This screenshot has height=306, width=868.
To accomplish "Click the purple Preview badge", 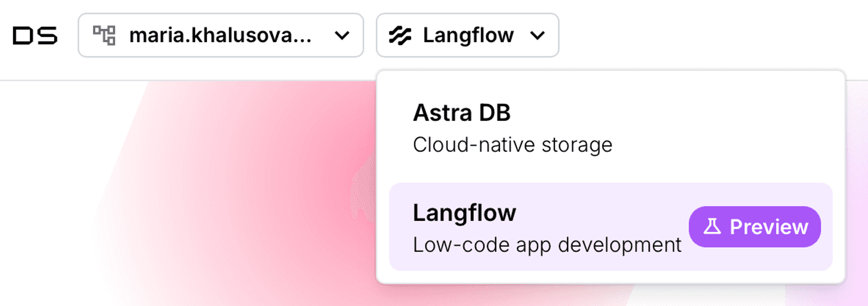I will (755, 227).
